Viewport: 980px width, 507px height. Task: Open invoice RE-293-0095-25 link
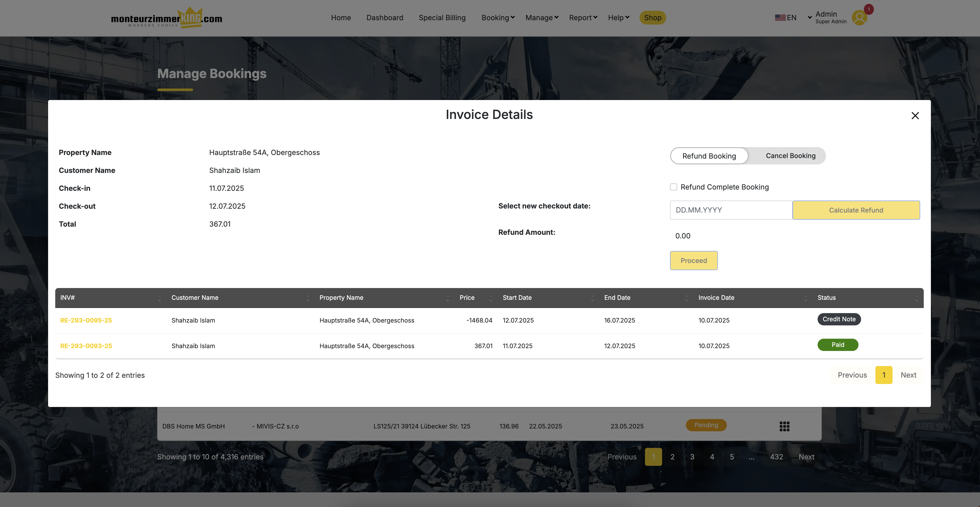point(86,321)
